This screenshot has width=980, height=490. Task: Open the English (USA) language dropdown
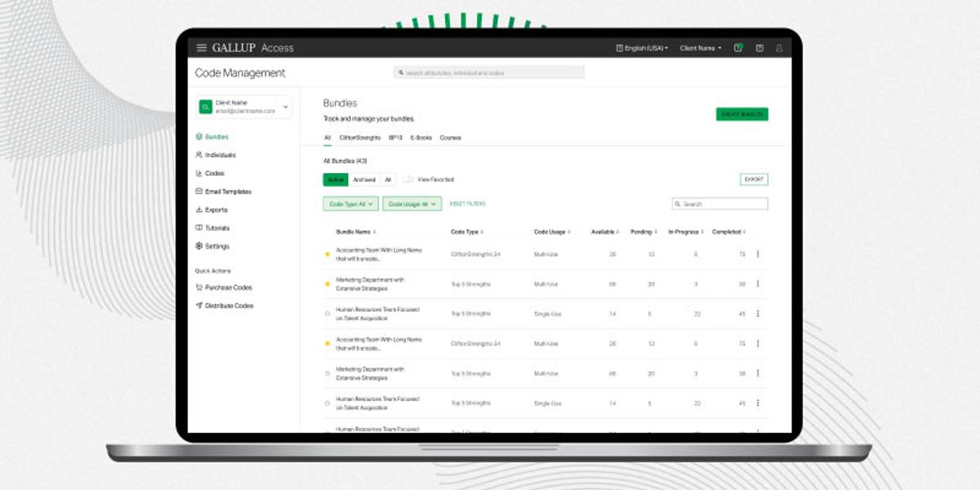[642, 48]
